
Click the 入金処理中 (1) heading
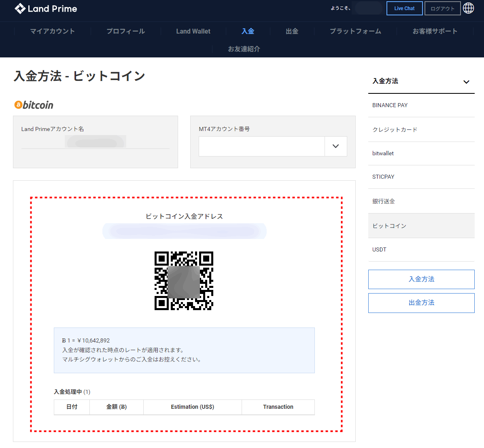tap(72, 392)
